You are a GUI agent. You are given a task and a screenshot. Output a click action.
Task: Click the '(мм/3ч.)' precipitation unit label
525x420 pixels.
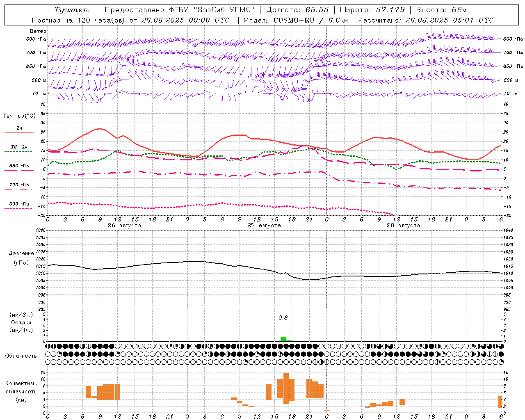[x=21, y=315]
